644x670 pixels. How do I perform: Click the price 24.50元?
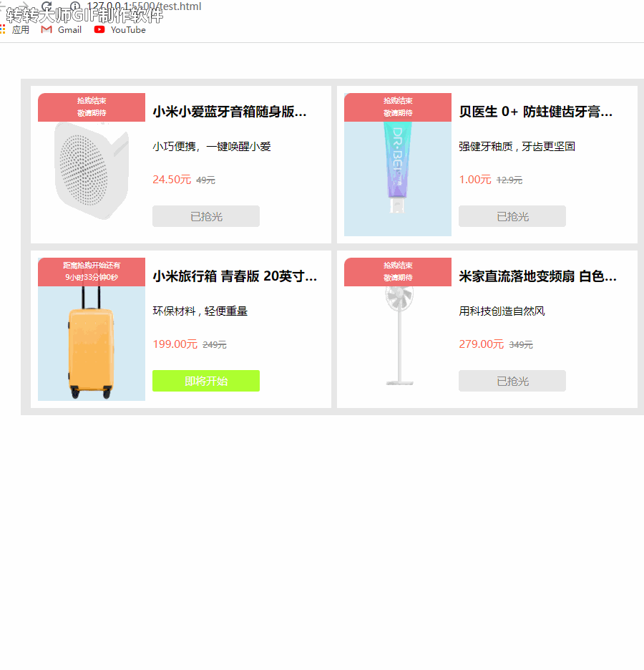[172, 180]
